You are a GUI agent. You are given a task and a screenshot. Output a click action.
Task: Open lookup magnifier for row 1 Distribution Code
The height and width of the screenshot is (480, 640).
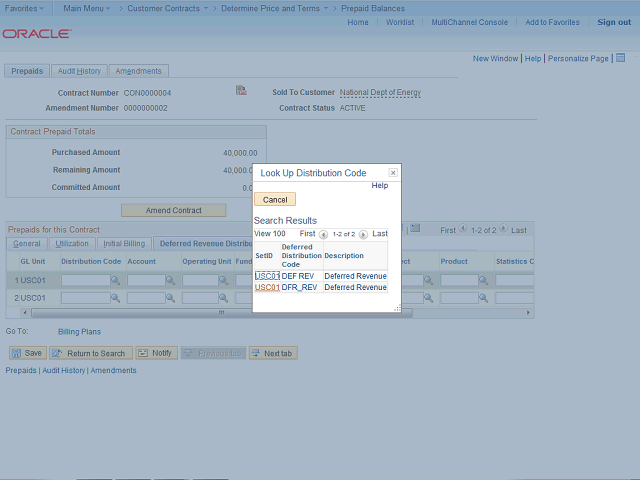point(115,281)
